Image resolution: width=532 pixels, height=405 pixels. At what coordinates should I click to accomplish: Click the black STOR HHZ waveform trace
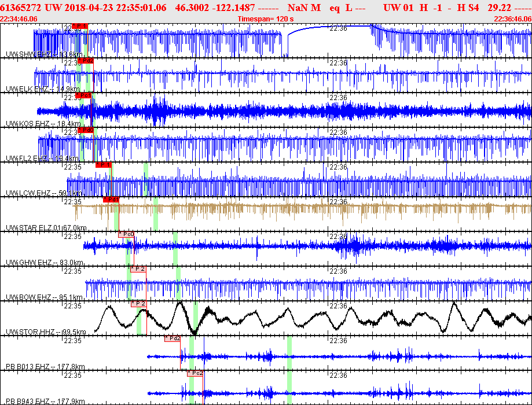pyautogui.click(x=313, y=318)
